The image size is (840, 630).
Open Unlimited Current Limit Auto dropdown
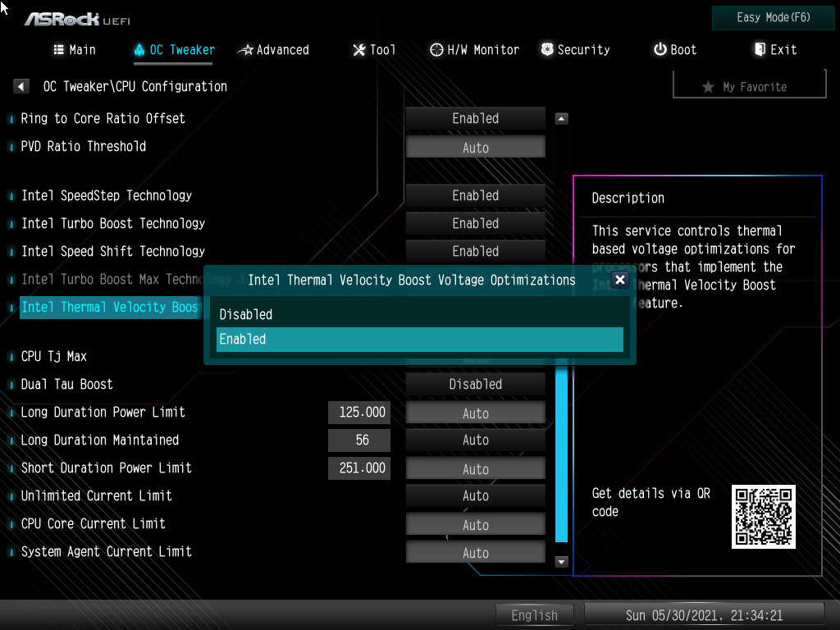coord(475,495)
